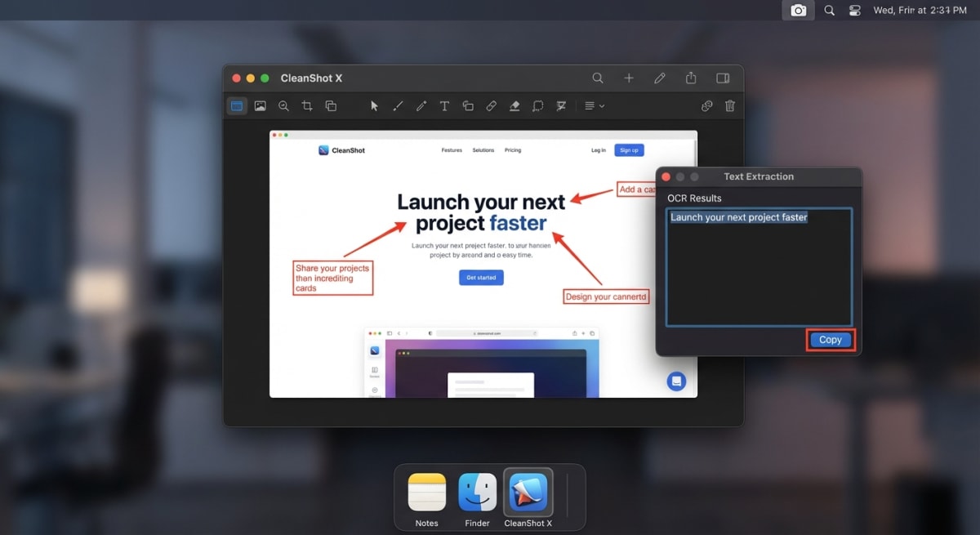
Task: Select the freehand Pen tool
Action: [x=421, y=105]
